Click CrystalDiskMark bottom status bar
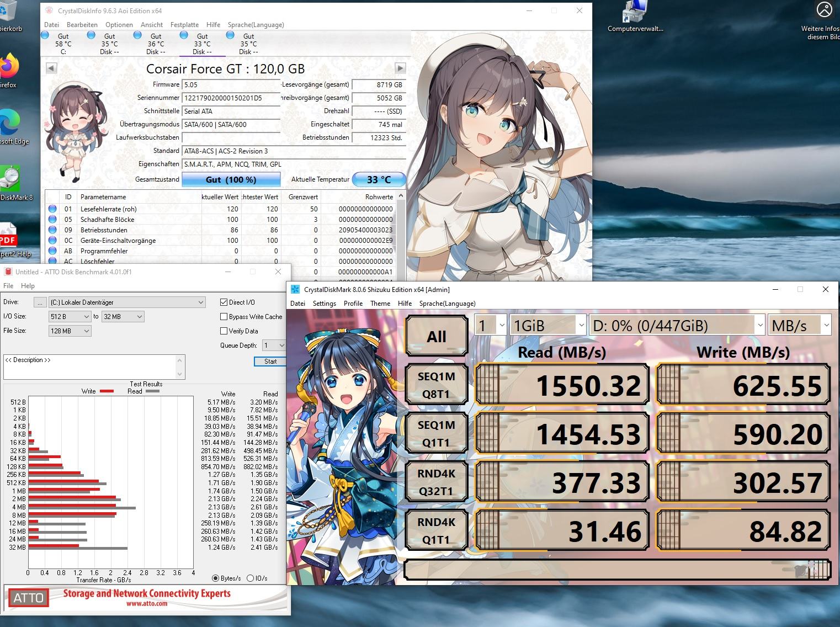Viewport: 840px width, 627px height. tap(617, 569)
